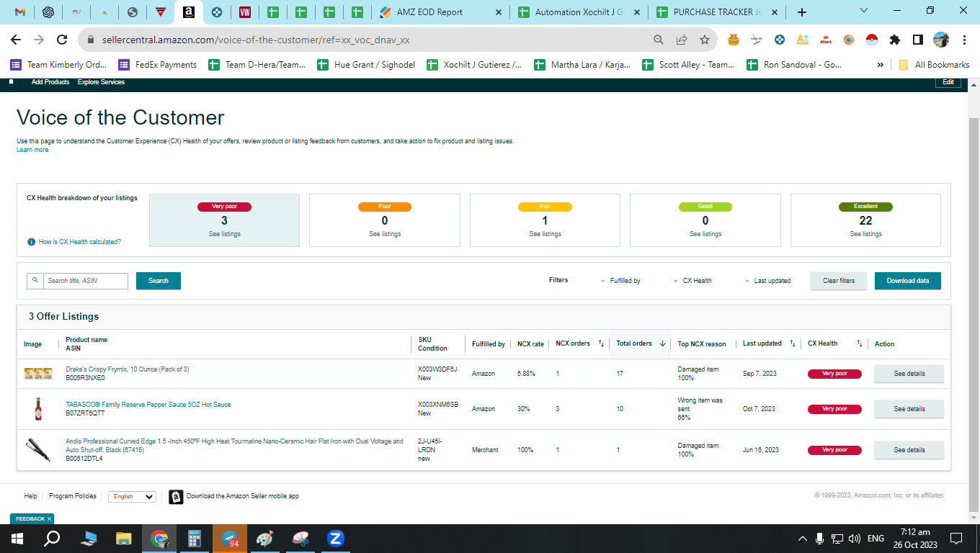Open Chrome menu three dots

(965, 40)
